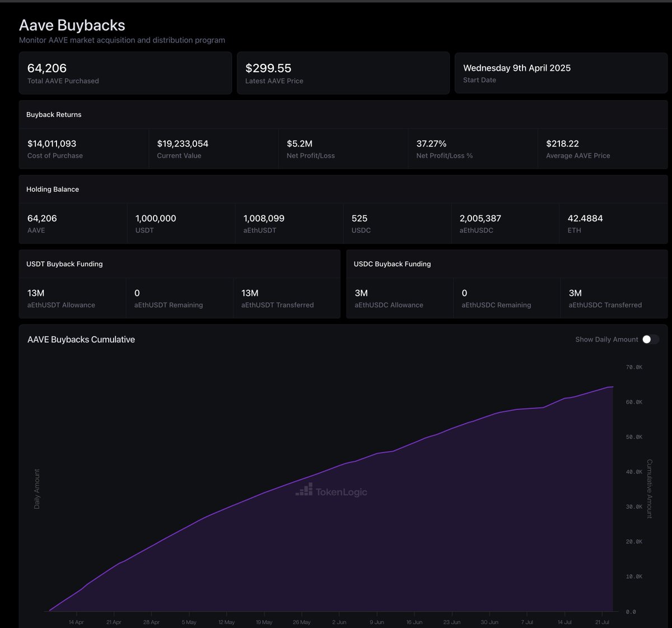Select the aEthUSDT Transferred label

[277, 305]
